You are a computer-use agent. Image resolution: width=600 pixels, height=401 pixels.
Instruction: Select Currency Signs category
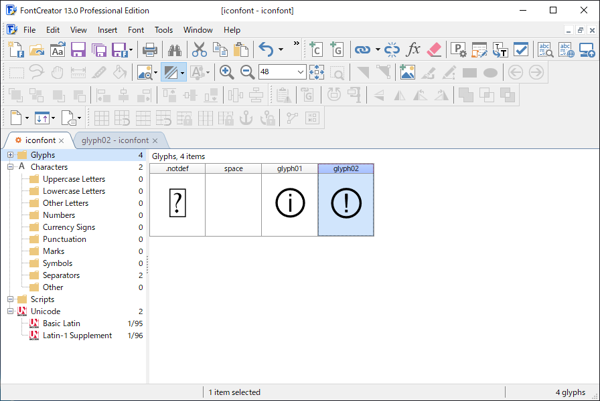pos(69,227)
